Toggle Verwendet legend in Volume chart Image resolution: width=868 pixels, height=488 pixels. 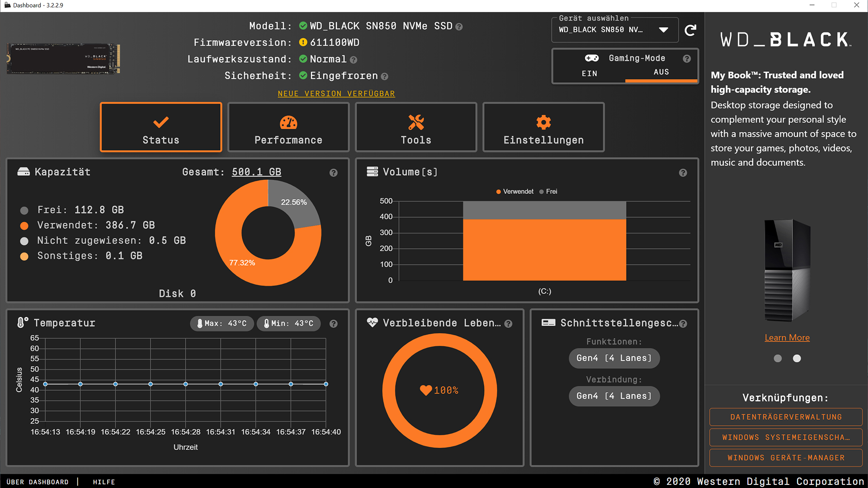(x=515, y=192)
